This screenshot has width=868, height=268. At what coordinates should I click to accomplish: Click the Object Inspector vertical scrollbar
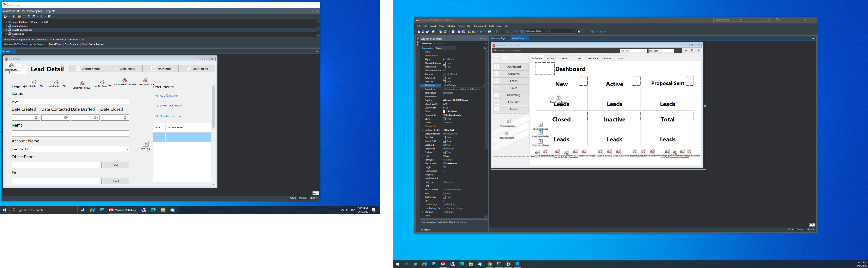point(486,134)
